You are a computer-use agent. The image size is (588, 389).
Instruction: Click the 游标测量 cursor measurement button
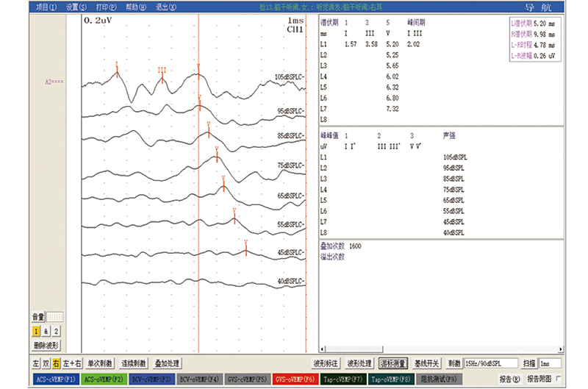point(392,363)
